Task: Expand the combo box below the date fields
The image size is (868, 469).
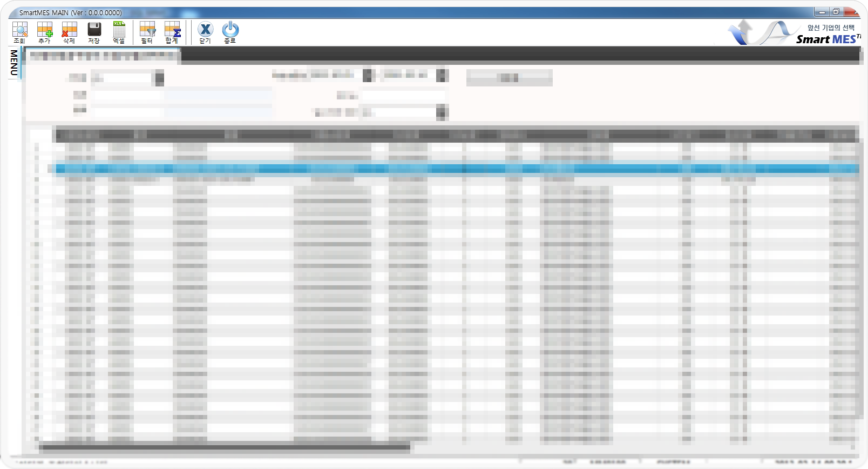Action: pyautogui.click(x=442, y=112)
